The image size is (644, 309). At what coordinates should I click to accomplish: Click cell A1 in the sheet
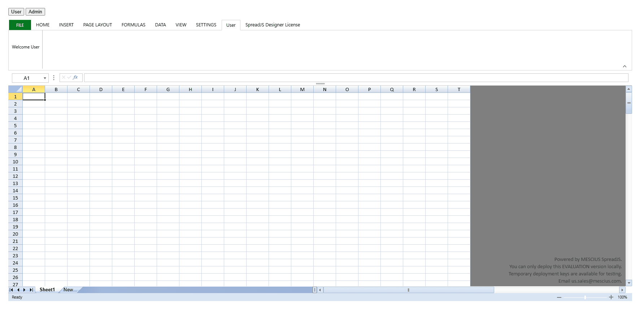tap(34, 96)
